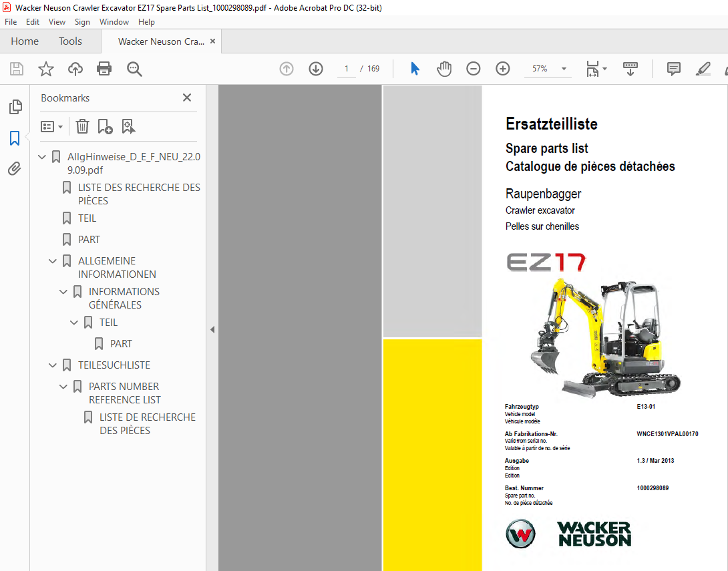Collapse the ALLGEMEINE INFORMATIONEN node
Screen dimensions: 728x571
point(53,261)
